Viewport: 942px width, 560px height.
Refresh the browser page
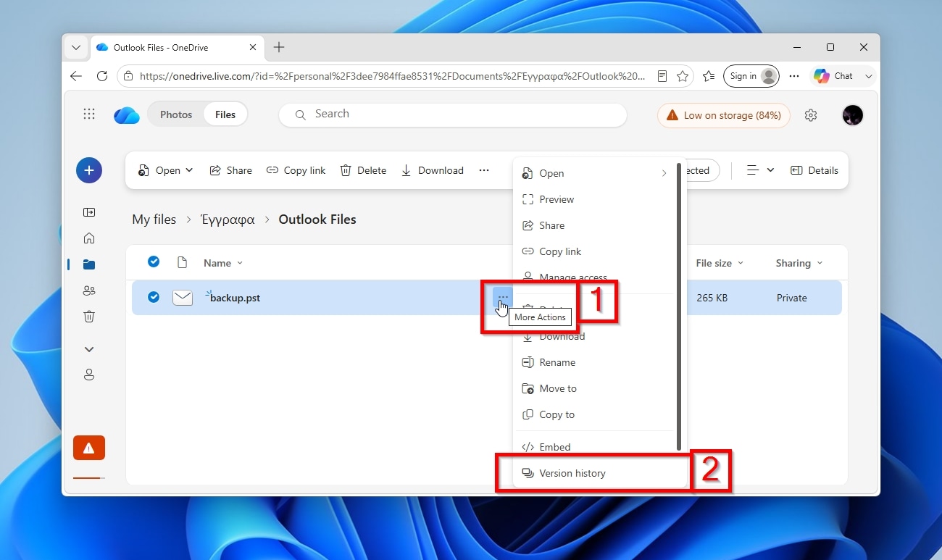102,76
